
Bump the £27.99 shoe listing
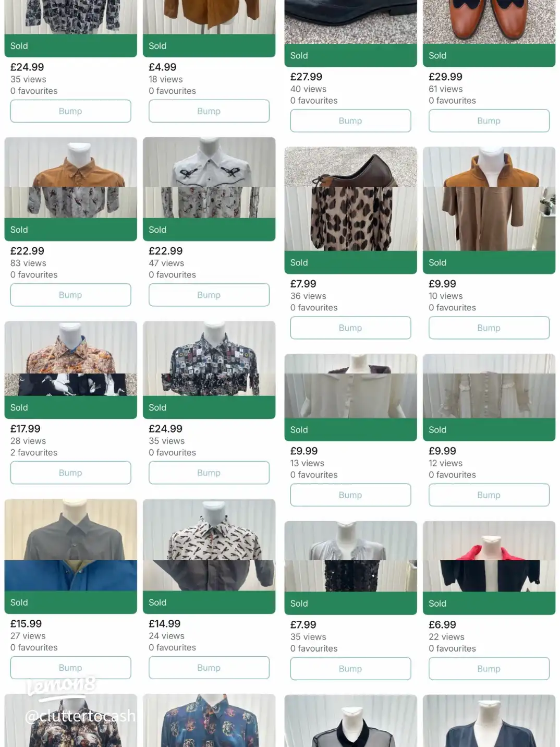(x=350, y=121)
